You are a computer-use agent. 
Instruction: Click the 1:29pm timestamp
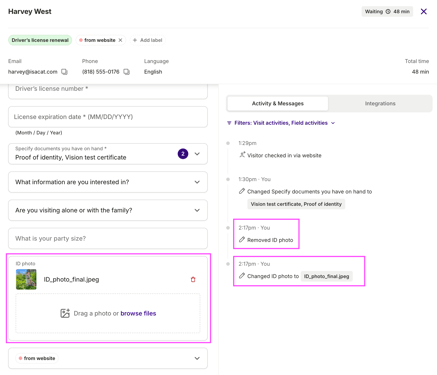pyautogui.click(x=247, y=143)
